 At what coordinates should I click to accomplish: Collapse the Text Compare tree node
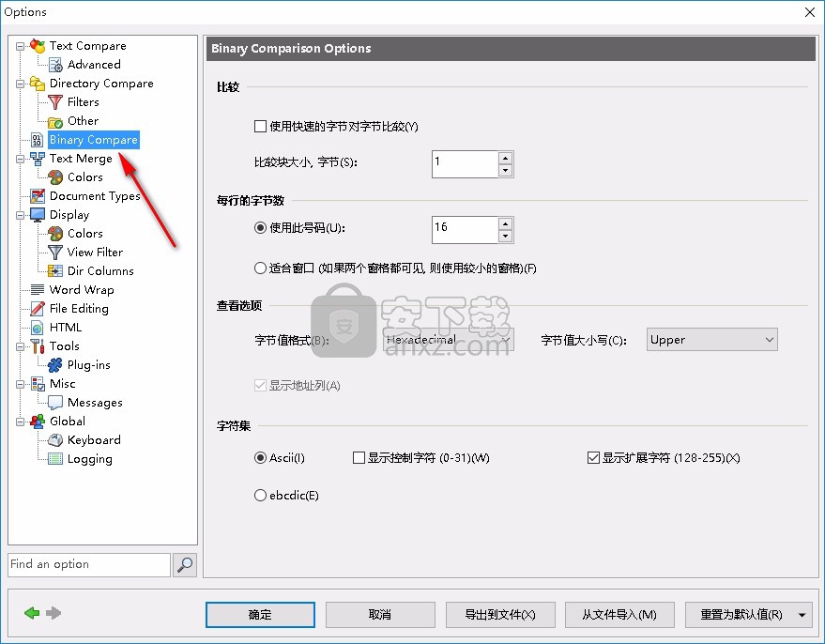click(20, 46)
